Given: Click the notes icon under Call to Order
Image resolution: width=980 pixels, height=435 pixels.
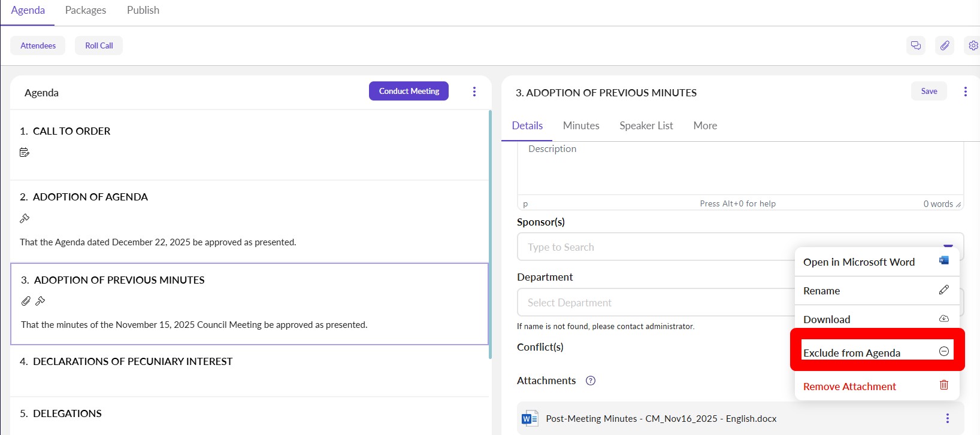Looking at the screenshot, I should (x=25, y=153).
